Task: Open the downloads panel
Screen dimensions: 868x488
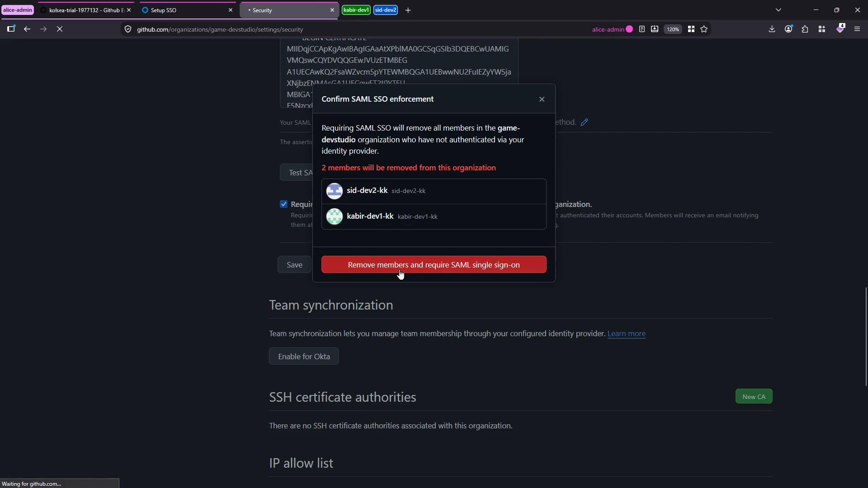Action: tap(772, 29)
